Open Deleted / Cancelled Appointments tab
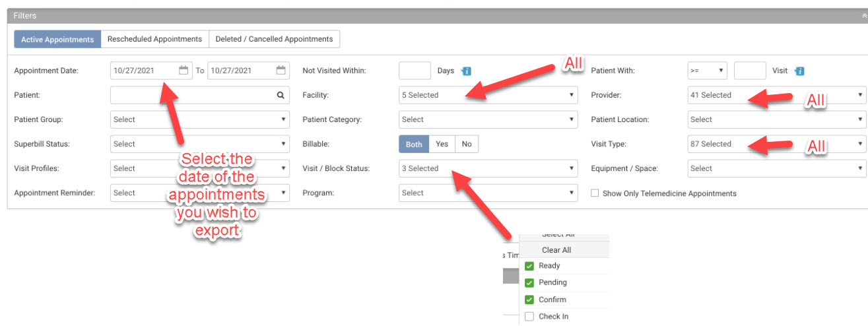This screenshot has width=868, height=326. click(x=274, y=40)
